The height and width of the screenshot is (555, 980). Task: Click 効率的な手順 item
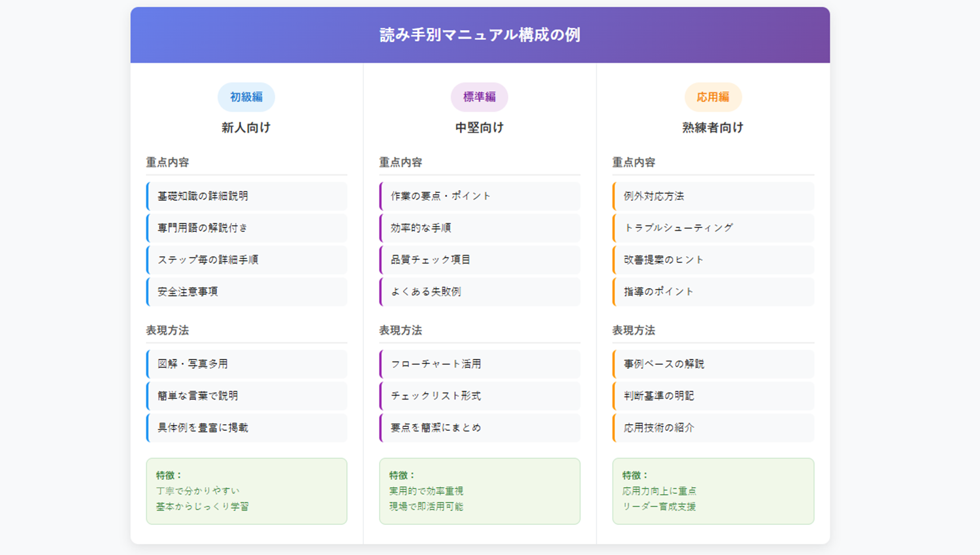click(x=480, y=228)
